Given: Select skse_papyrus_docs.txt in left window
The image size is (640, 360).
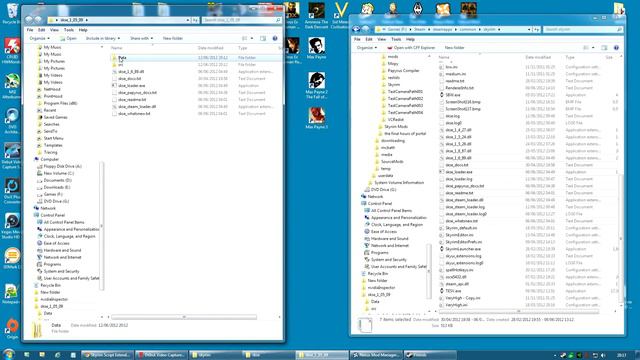Looking at the screenshot, I should click(x=137, y=93).
